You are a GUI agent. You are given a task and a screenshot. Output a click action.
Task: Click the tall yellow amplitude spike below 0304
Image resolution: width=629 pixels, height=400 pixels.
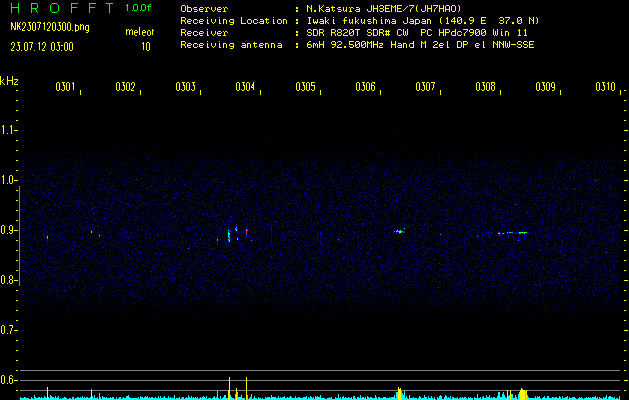[246, 387]
